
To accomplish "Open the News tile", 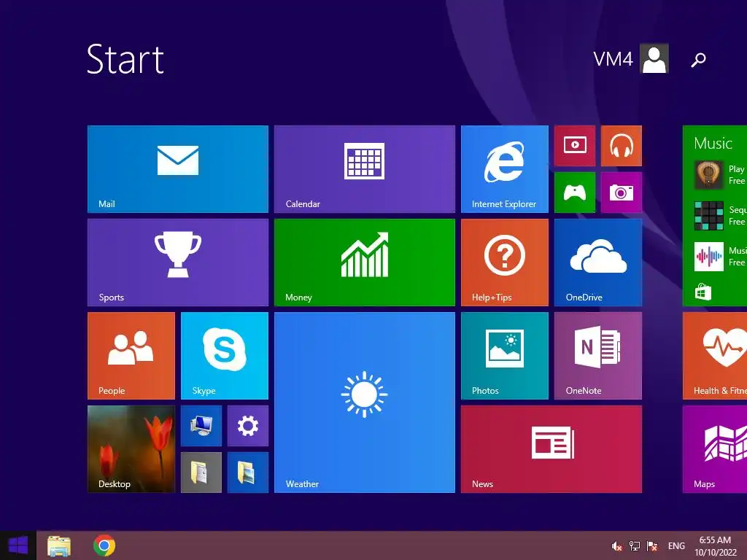I will pyautogui.click(x=551, y=449).
